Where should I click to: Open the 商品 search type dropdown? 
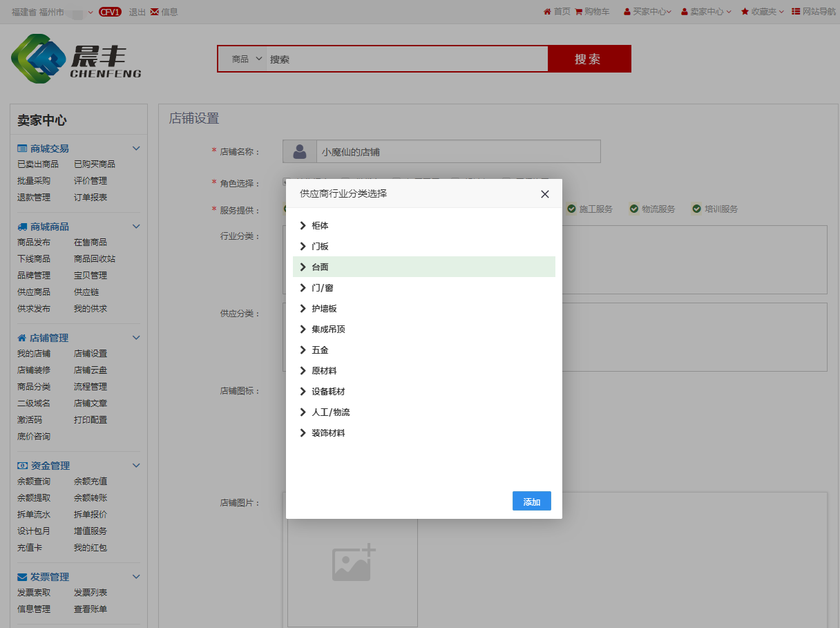247,59
